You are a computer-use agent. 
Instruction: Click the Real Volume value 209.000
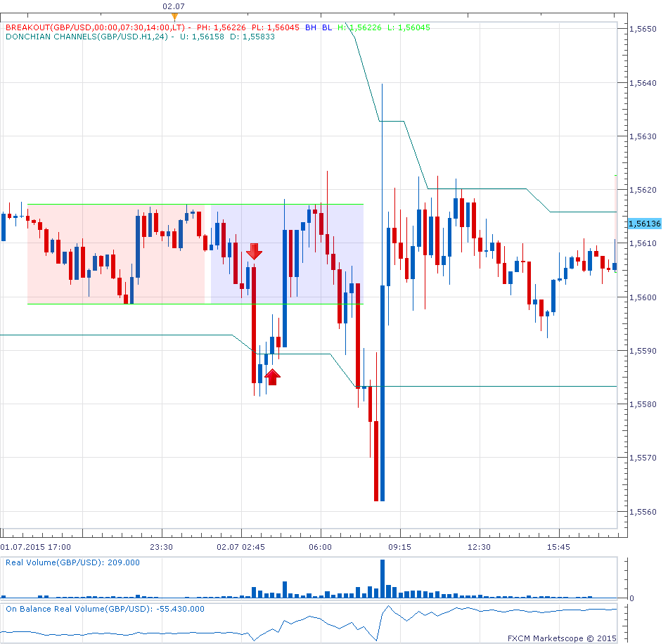click(x=124, y=562)
